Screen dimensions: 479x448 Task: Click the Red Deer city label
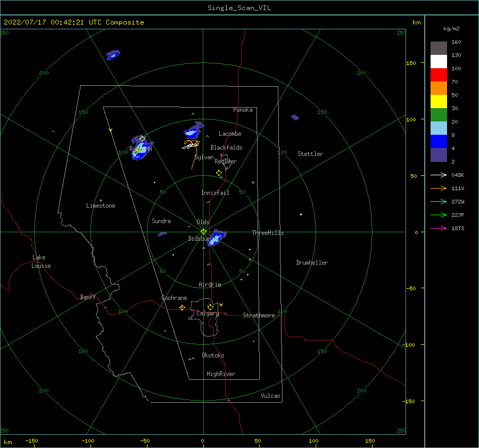(x=226, y=161)
